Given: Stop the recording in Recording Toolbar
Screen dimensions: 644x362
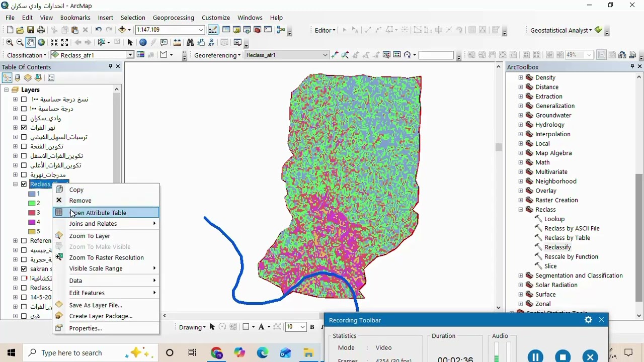Looking at the screenshot, I should click(x=562, y=357).
